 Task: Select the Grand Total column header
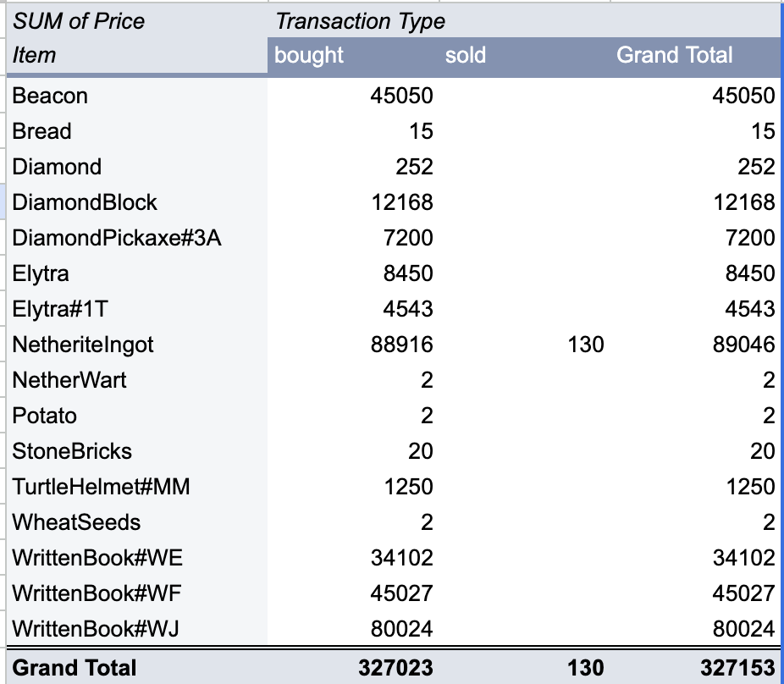point(674,56)
